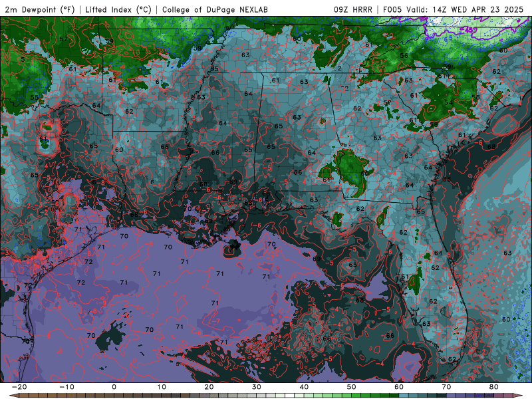Click the 10 tick label on the color scale

pos(162,387)
